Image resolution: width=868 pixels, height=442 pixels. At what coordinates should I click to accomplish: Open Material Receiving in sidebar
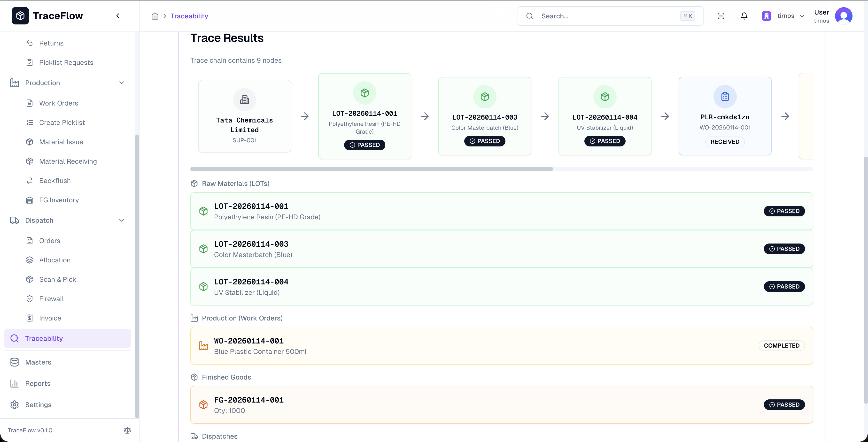pos(68,161)
